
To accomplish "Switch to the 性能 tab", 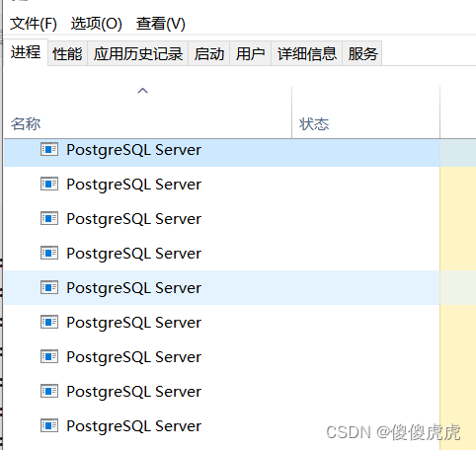I will click(x=67, y=53).
